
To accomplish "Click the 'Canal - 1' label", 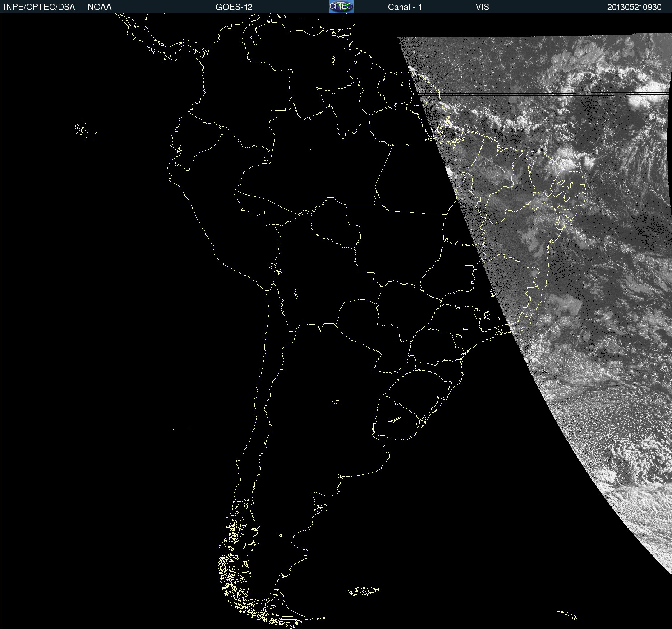I will click(x=405, y=7).
